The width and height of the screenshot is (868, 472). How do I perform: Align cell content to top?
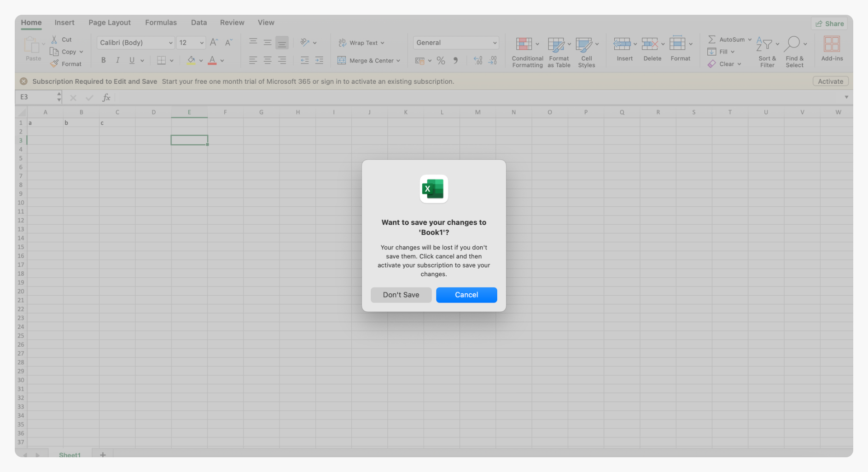point(253,42)
